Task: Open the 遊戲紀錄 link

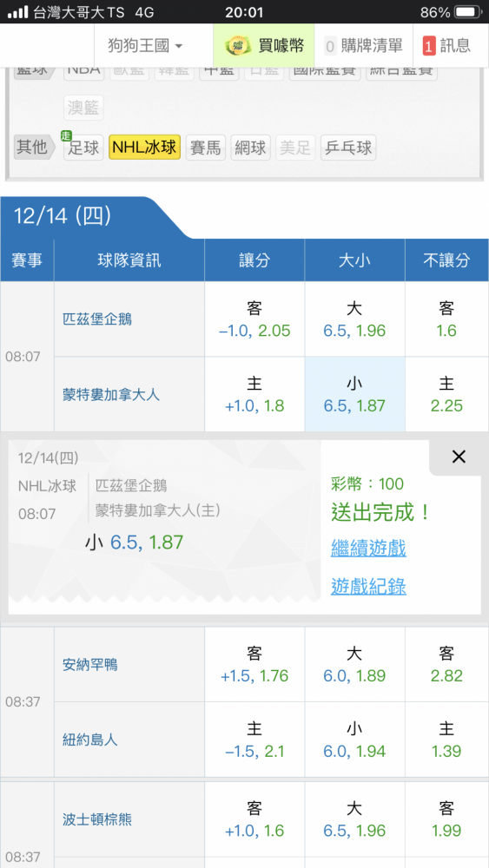Action: pos(369,586)
